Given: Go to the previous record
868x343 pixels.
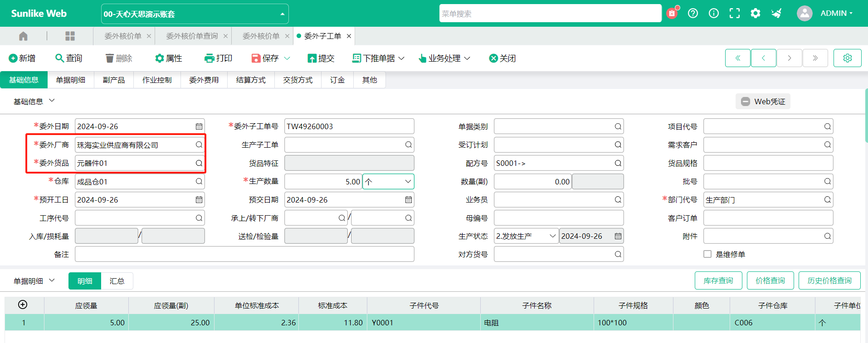Looking at the screenshot, I should [763, 58].
